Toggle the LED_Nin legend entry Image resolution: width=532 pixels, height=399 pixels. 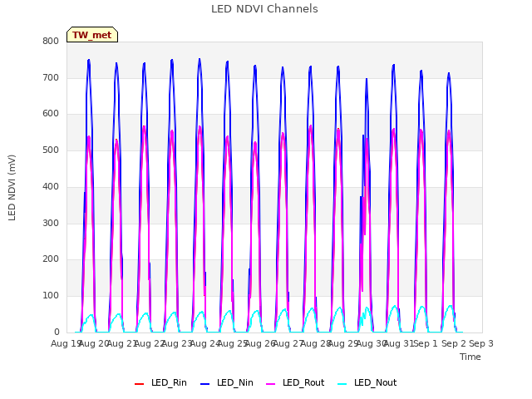[227, 383]
